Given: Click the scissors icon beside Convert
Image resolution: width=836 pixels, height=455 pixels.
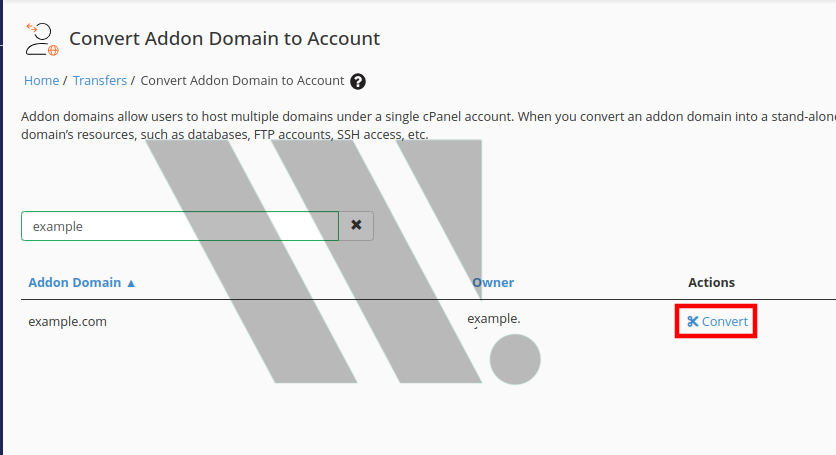Looking at the screenshot, I should point(693,321).
